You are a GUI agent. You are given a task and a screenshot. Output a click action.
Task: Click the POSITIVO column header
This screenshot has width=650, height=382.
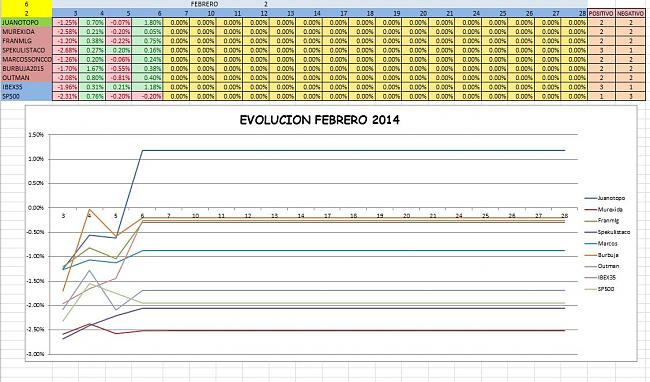601,14
